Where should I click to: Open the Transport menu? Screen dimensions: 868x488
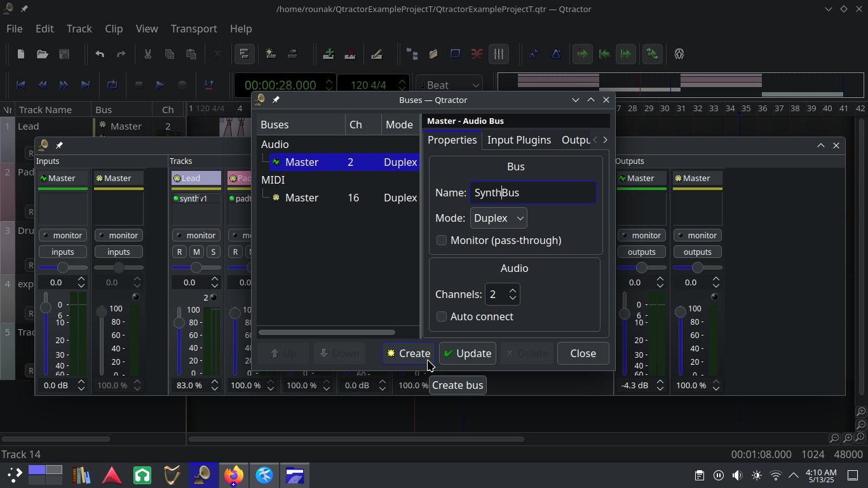coord(193,29)
